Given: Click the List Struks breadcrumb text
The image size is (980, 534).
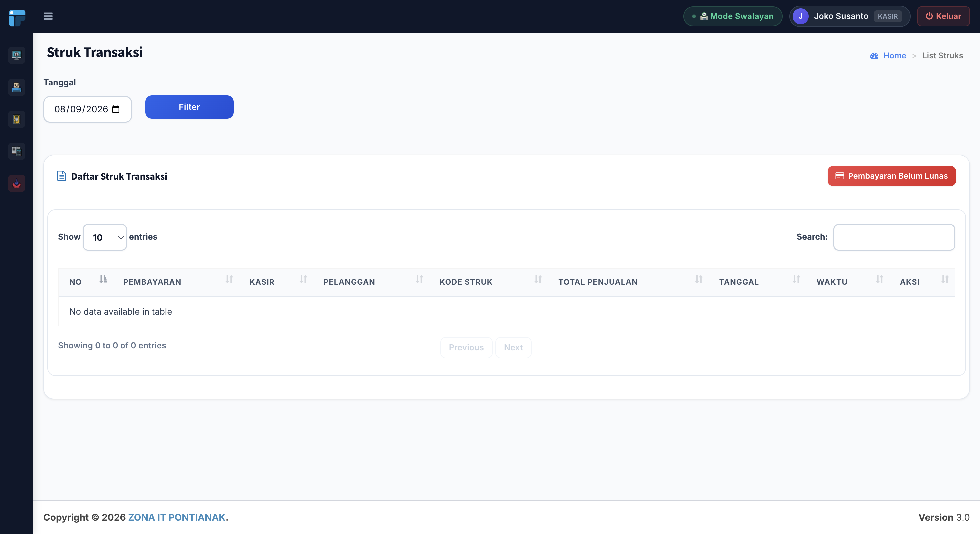Looking at the screenshot, I should pos(942,56).
